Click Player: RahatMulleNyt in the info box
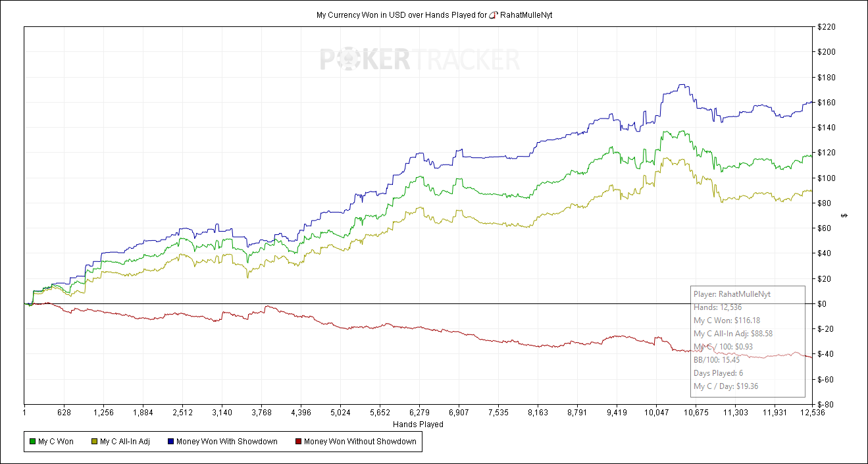This screenshot has height=464, width=868. coord(732,294)
